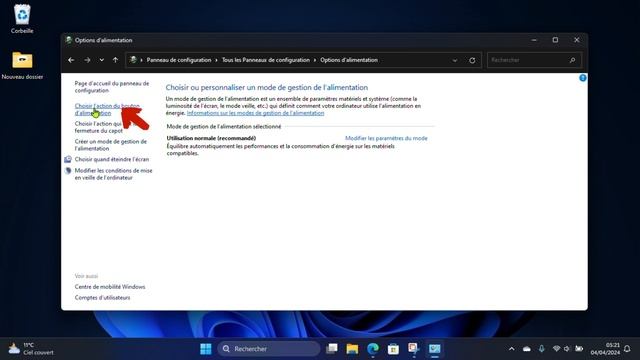The image size is (640, 360).
Task: Click the OneDrive cloud tray icon
Action: point(527,349)
